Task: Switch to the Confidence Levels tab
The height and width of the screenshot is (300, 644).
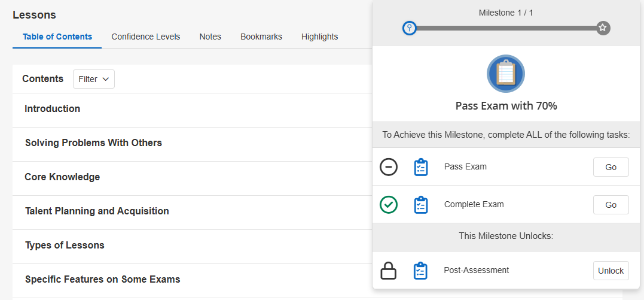Action: tap(145, 37)
